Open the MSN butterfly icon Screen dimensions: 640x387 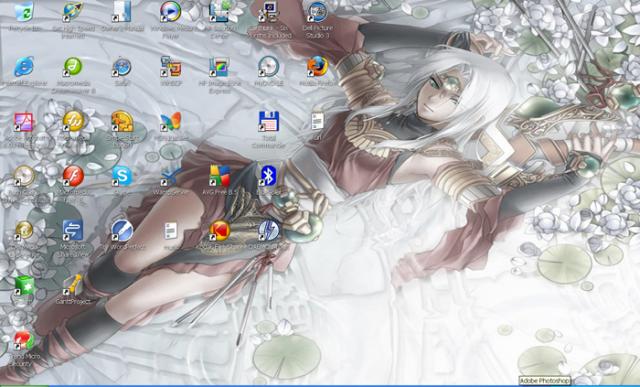171,122
